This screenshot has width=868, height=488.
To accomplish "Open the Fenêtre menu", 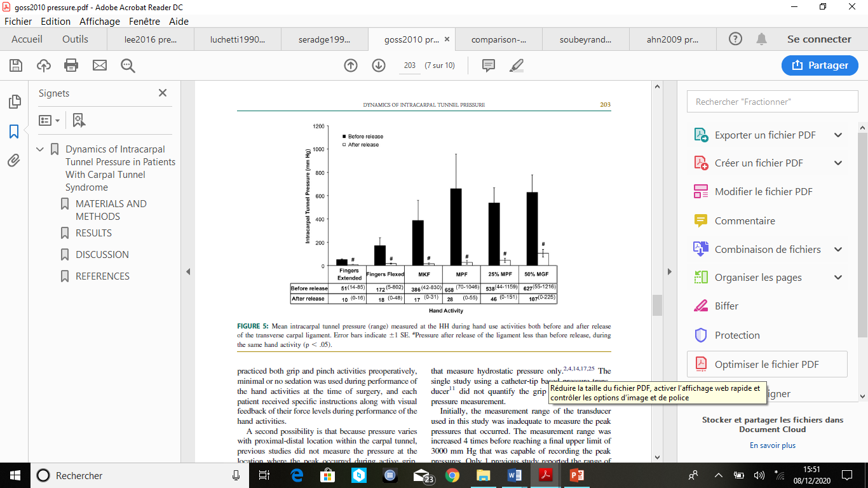I will [144, 21].
